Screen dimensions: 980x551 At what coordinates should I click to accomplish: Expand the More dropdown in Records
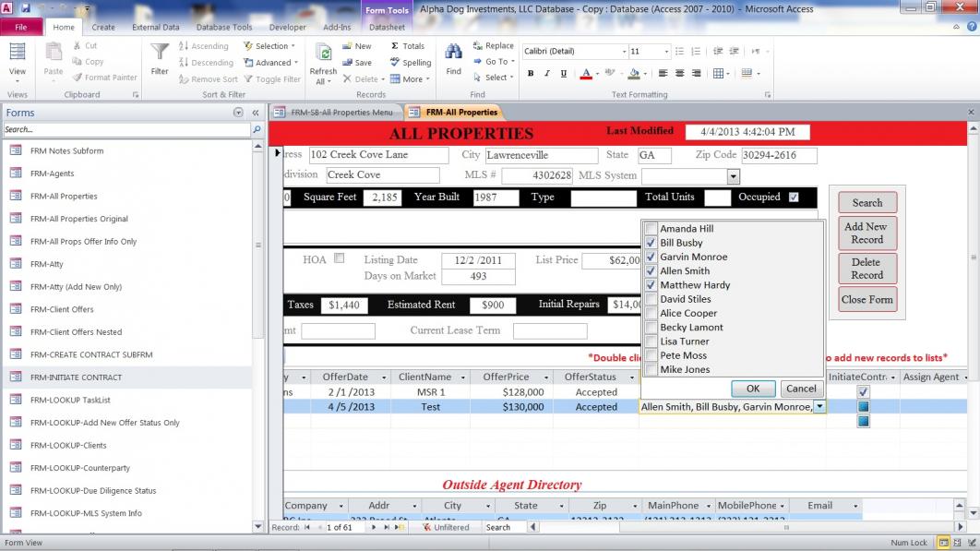(x=410, y=79)
